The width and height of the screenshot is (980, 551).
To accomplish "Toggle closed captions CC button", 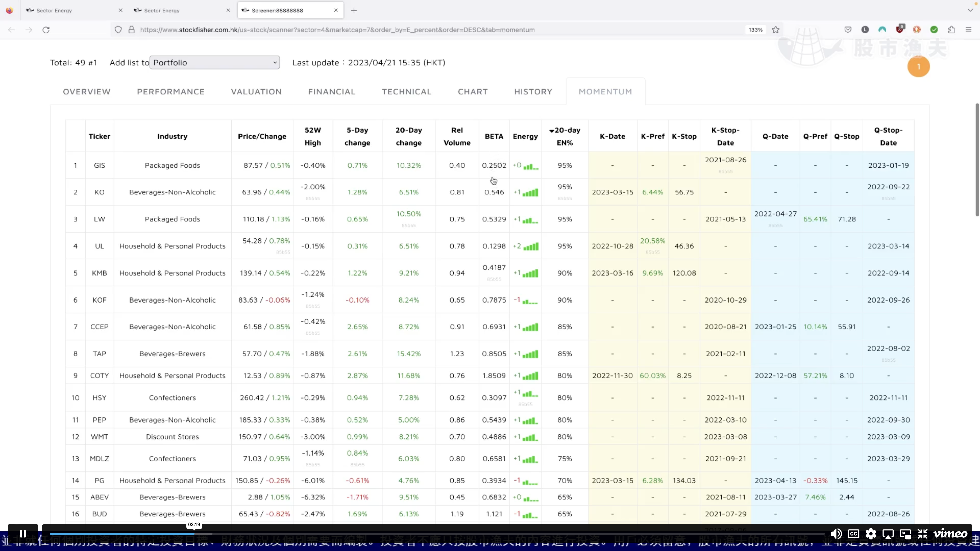I will click(x=854, y=534).
